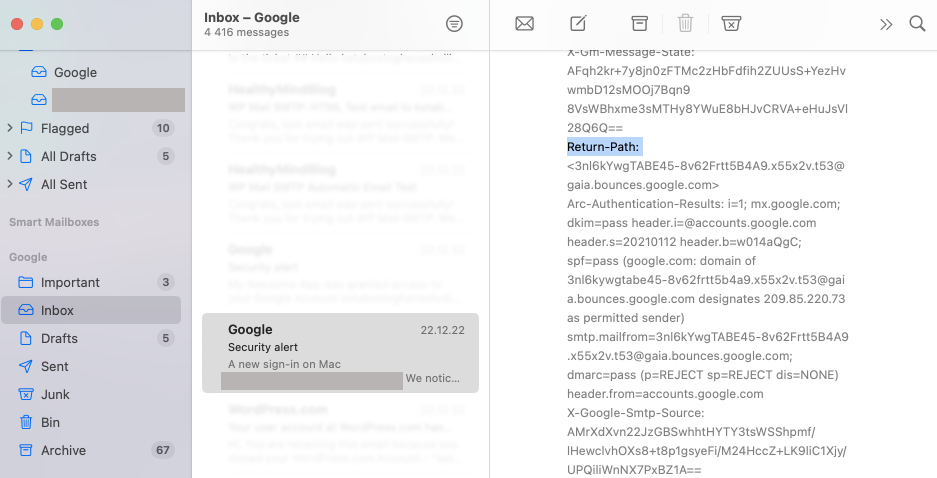
Task: Click the Junk bin icon in sidebar
Action: [26, 394]
